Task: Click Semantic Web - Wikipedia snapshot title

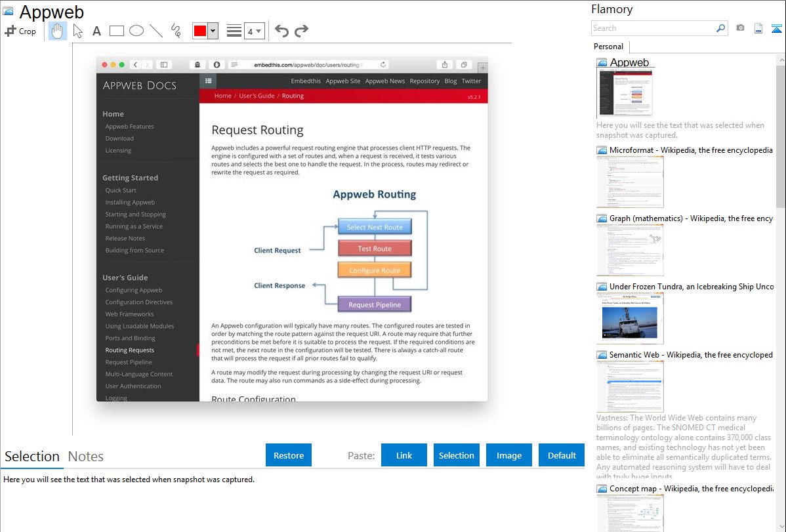Action: pyautogui.click(x=691, y=354)
